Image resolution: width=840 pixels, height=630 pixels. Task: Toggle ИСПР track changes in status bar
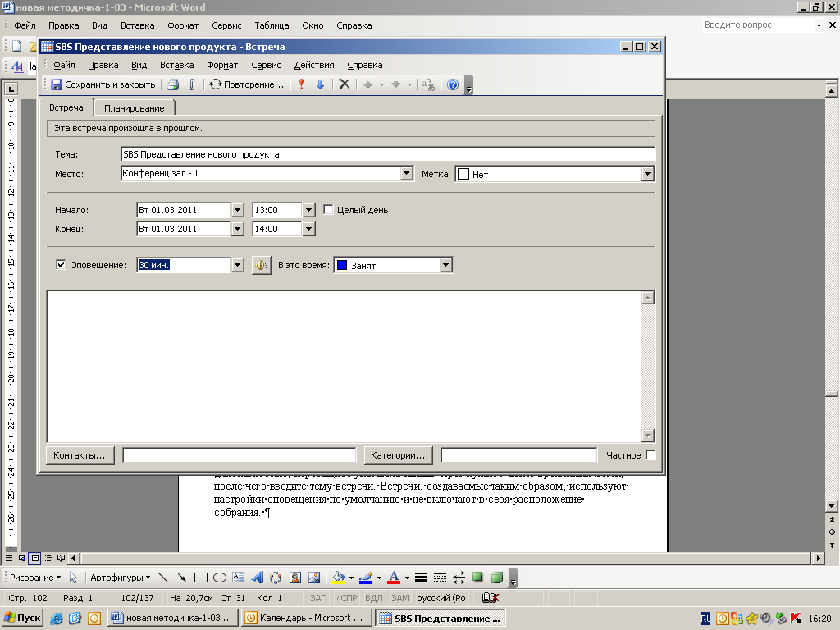(345, 598)
